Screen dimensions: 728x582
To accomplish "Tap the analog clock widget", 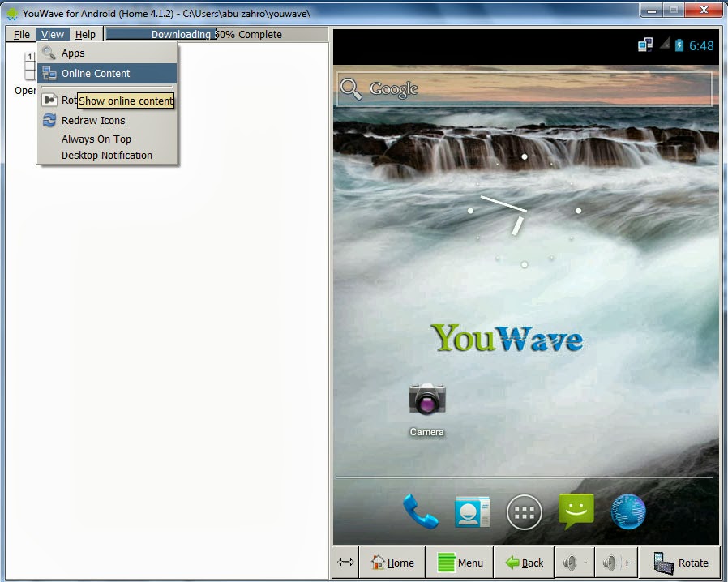I will (x=525, y=211).
